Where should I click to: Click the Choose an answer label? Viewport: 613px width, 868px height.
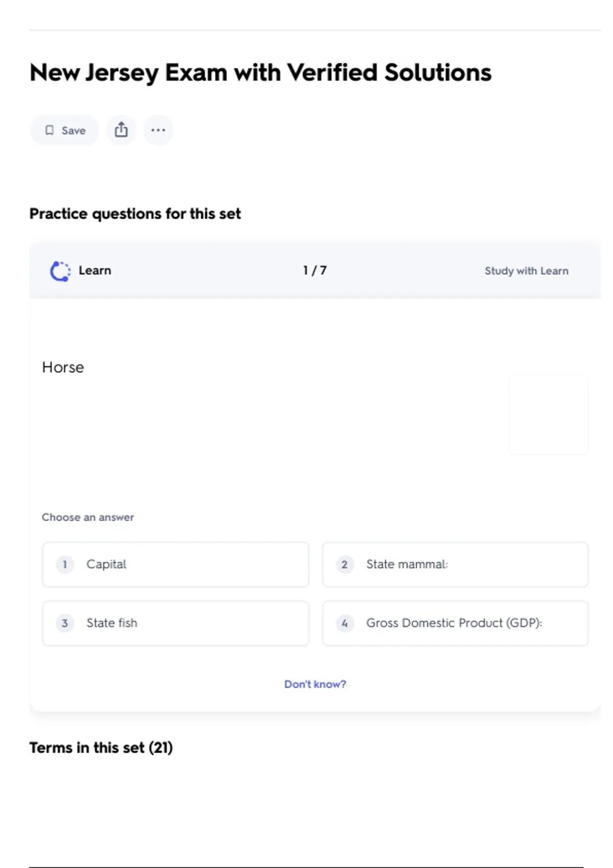pyautogui.click(x=88, y=517)
